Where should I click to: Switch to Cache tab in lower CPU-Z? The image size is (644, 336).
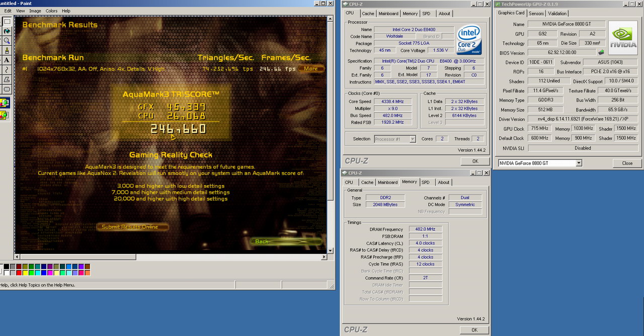(x=367, y=182)
